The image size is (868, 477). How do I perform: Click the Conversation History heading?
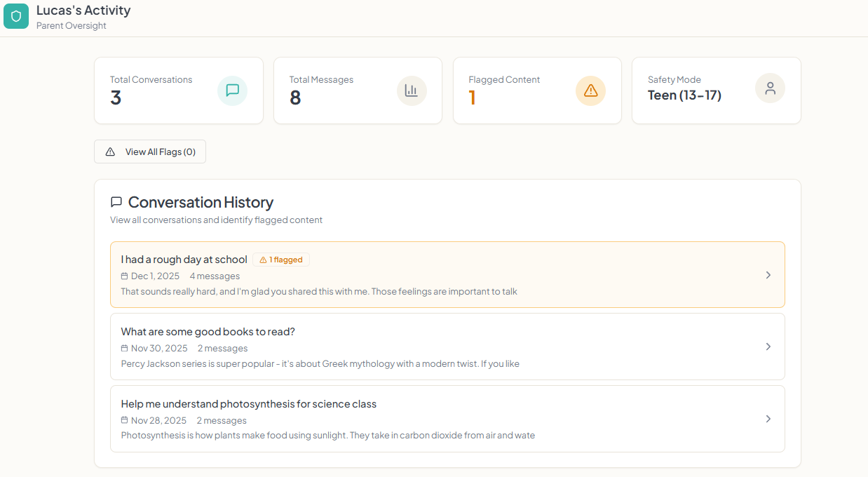coord(201,202)
